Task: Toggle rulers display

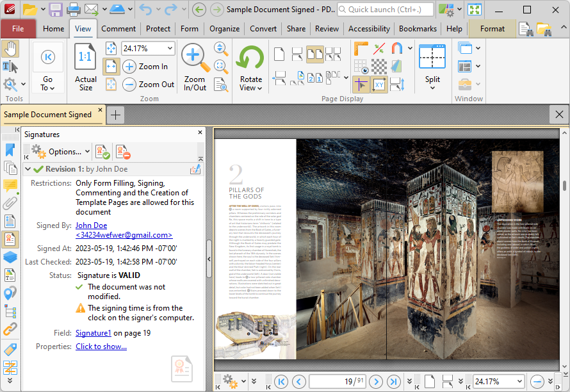Action: click(361, 49)
